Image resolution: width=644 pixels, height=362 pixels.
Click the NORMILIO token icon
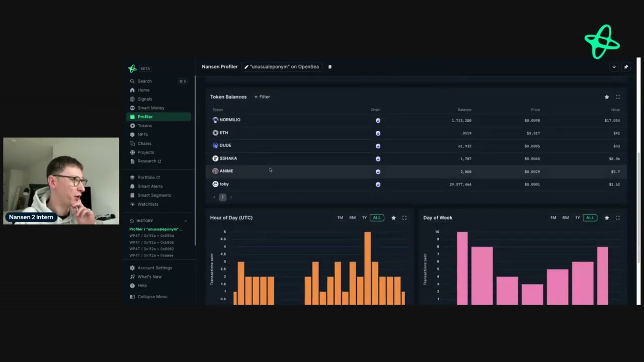click(x=215, y=120)
